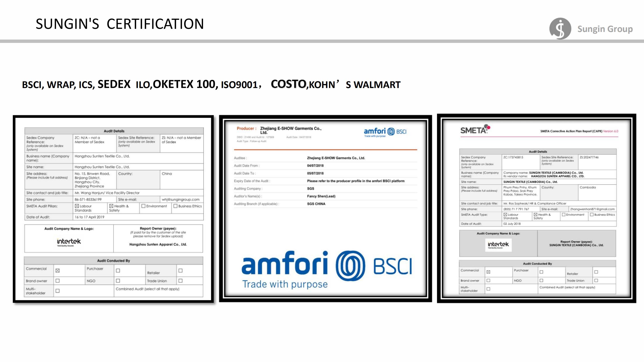Click the SMETA Corrective Action Plan Report (CAPR) heading
This screenshot has width=644, height=362.
(x=571, y=131)
